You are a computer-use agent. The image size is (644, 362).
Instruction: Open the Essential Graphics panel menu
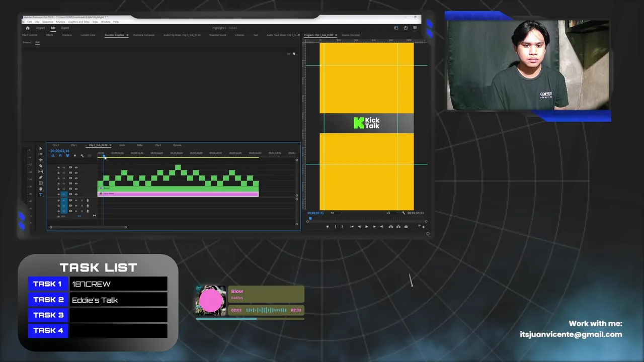point(127,35)
